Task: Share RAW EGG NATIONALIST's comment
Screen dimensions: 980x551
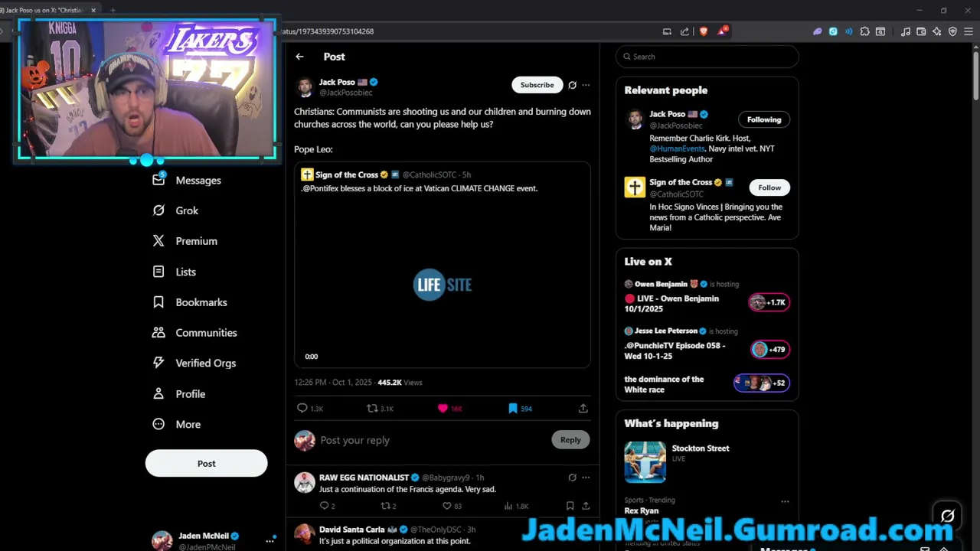Action: (586, 506)
